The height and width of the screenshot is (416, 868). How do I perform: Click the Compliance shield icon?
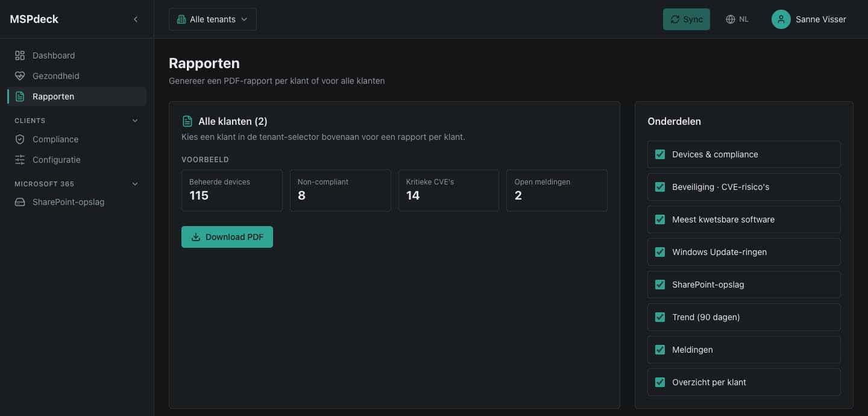20,139
